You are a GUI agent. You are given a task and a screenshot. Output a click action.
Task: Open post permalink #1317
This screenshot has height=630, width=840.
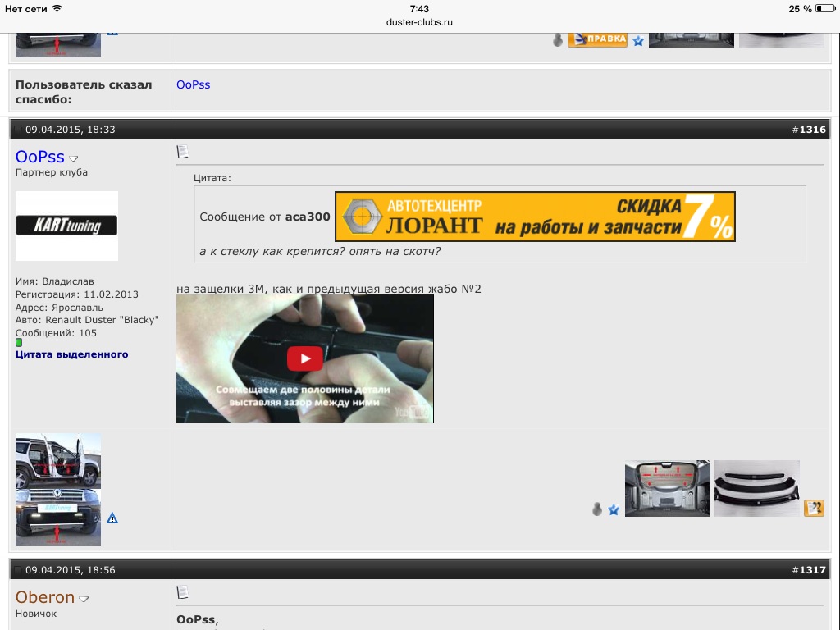coord(813,570)
